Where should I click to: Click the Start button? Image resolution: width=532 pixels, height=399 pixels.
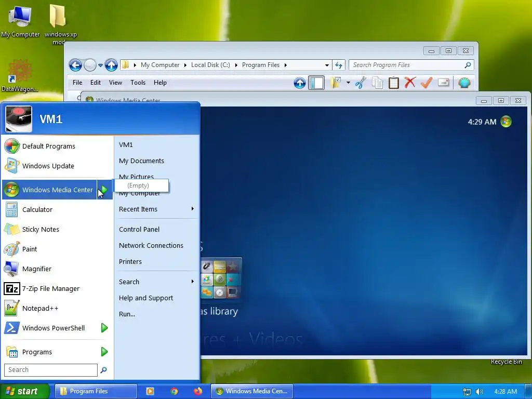[x=24, y=391]
